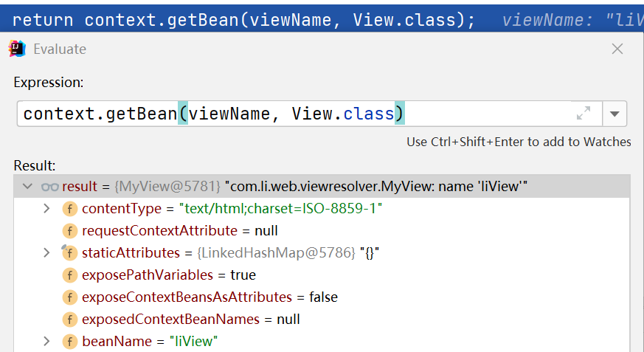Expand the beanName field node
Screen dimensions: 644x352
tap(47, 342)
